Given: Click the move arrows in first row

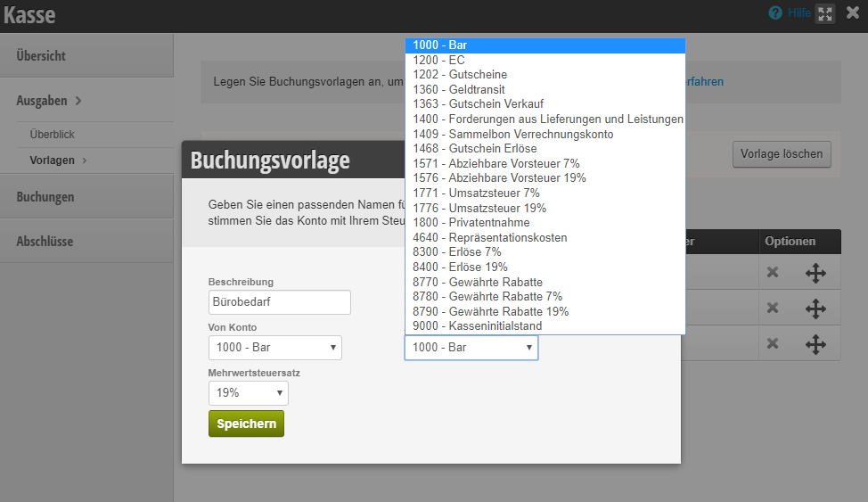Looking at the screenshot, I should tap(815, 273).
